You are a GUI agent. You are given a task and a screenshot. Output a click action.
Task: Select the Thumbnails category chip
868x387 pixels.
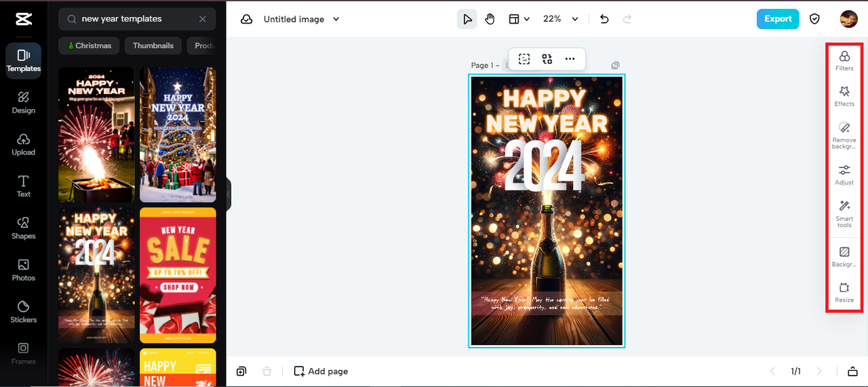pos(153,45)
